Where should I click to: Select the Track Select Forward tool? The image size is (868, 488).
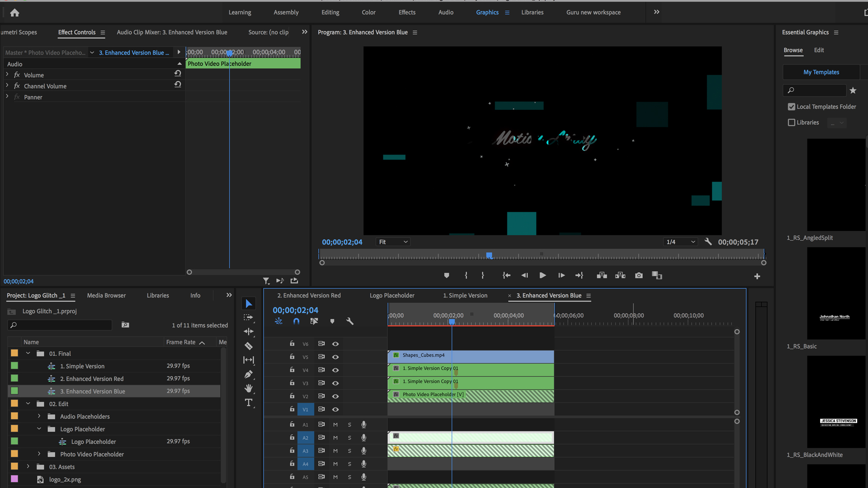248,318
